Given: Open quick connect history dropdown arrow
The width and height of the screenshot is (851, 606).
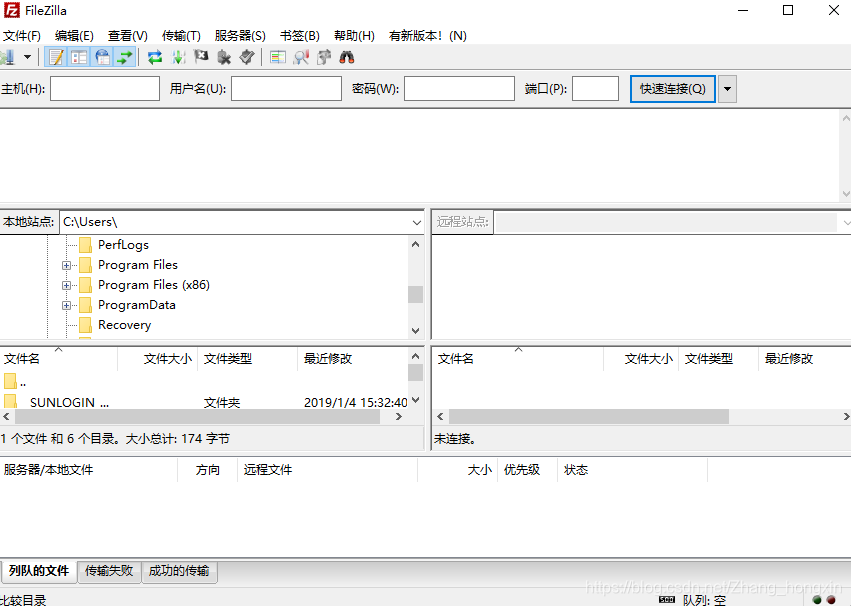Looking at the screenshot, I should 727,88.
